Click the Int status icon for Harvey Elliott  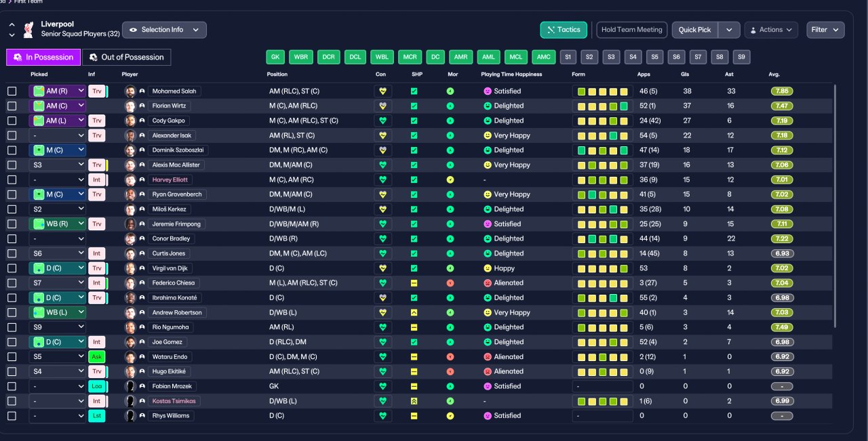coord(97,180)
